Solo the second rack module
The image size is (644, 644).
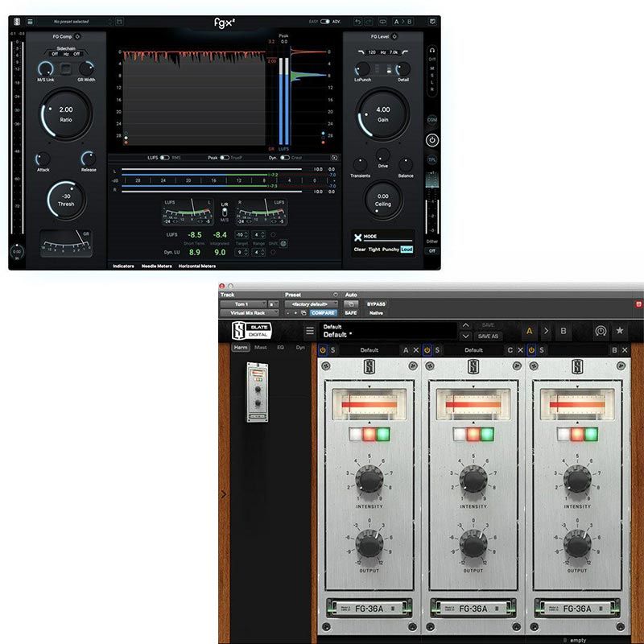(437, 350)
